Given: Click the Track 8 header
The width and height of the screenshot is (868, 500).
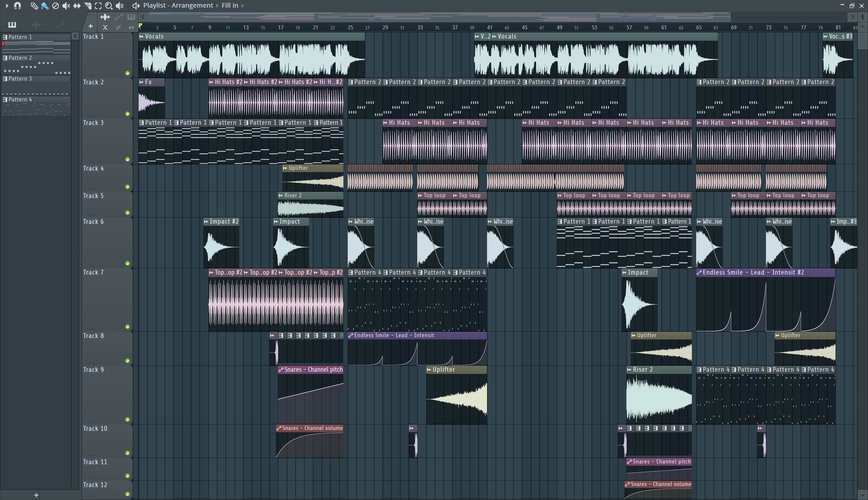Looking at the screenshot, I should [107, 348].
